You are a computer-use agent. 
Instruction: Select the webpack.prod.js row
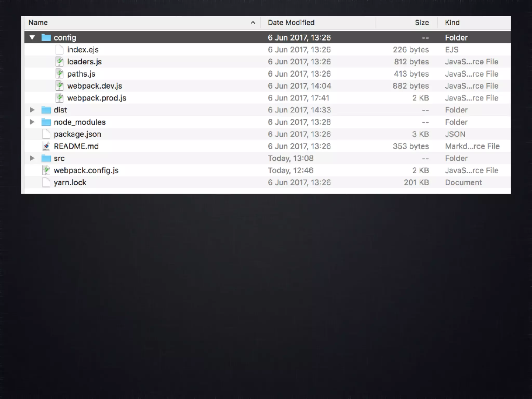tap(97, 98)
